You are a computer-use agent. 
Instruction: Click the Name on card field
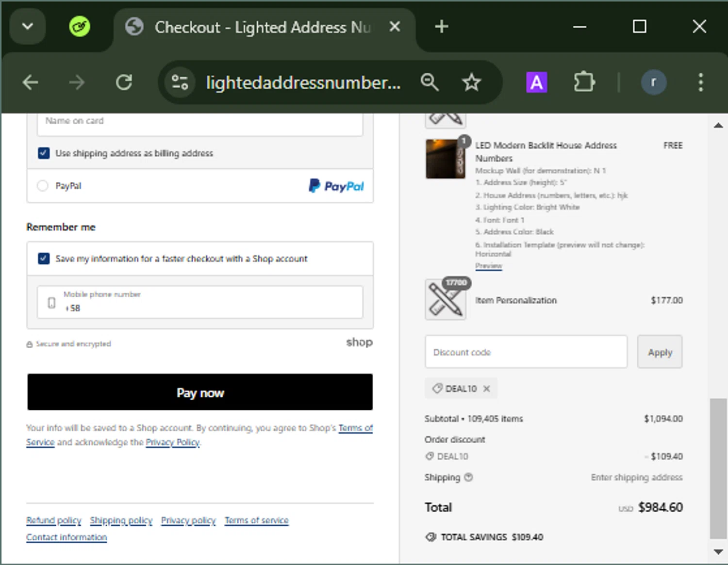[x=200, y=124]
